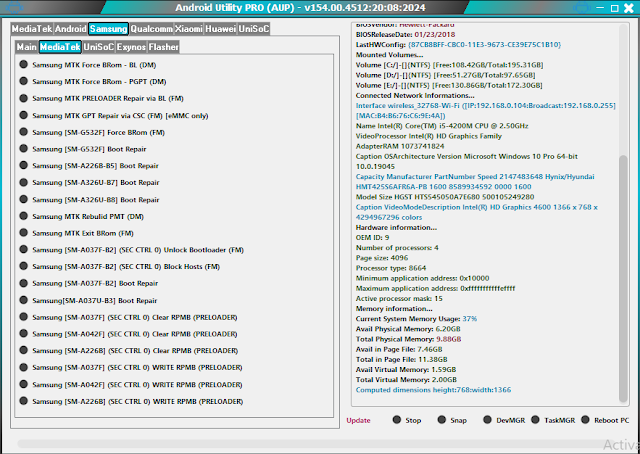Choose Samsung [SM-A226B-B5] Boot Repair
The image size is (640, 454).
tap(89, 166)
